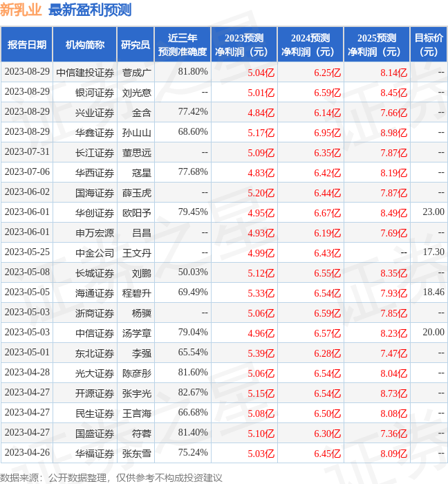
Task: Click the 报告日期 column header
Action: (x=27, y=44)
